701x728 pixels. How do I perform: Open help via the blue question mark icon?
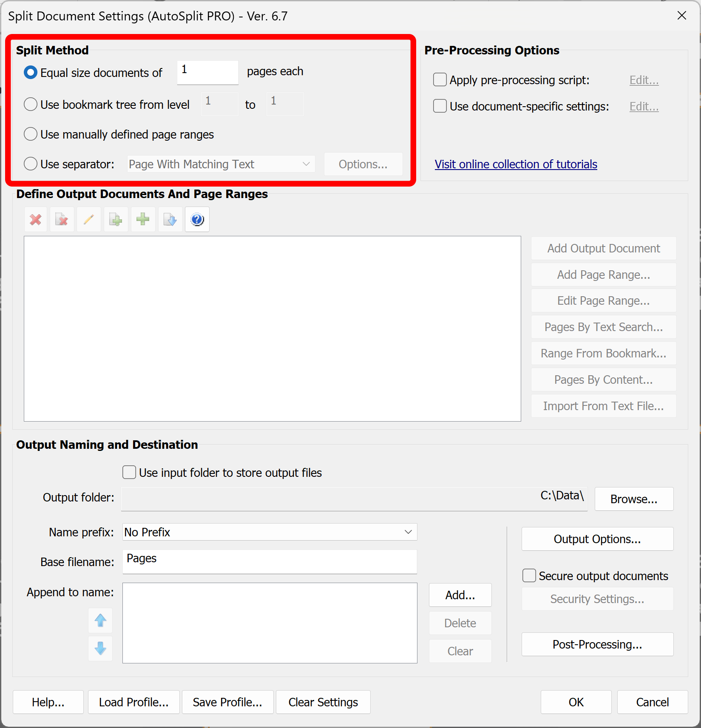(x=197, y=219)
